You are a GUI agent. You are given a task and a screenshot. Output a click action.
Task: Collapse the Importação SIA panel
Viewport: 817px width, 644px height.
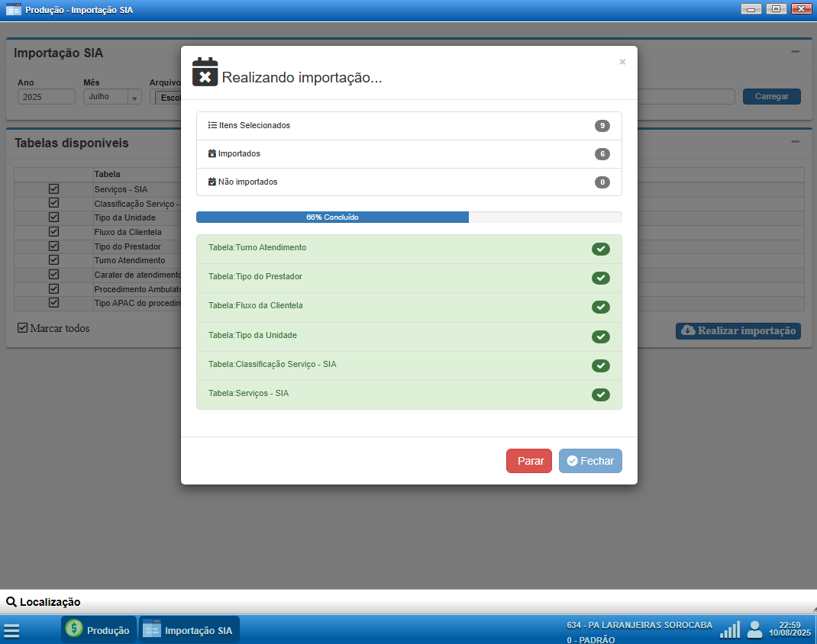[795, 52]
